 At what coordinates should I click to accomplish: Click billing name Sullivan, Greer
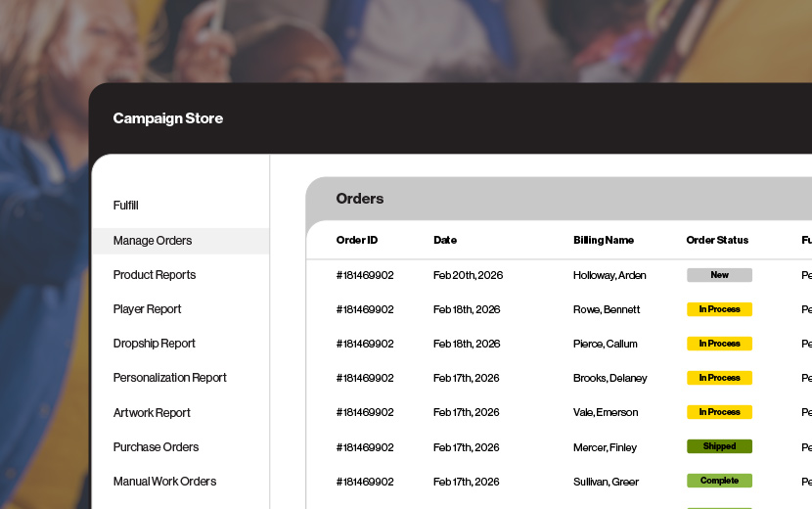606,482
